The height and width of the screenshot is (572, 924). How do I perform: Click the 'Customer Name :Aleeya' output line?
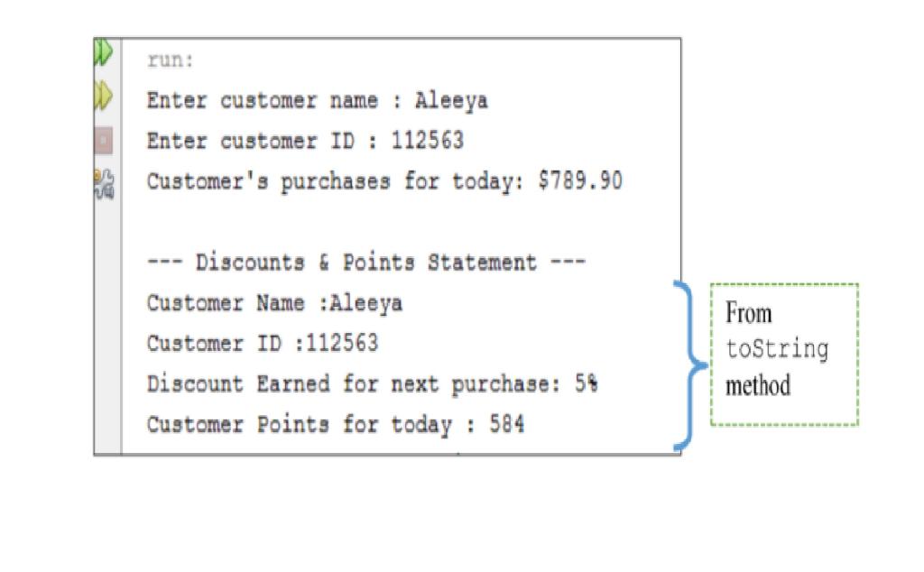(x=274, y=304)
